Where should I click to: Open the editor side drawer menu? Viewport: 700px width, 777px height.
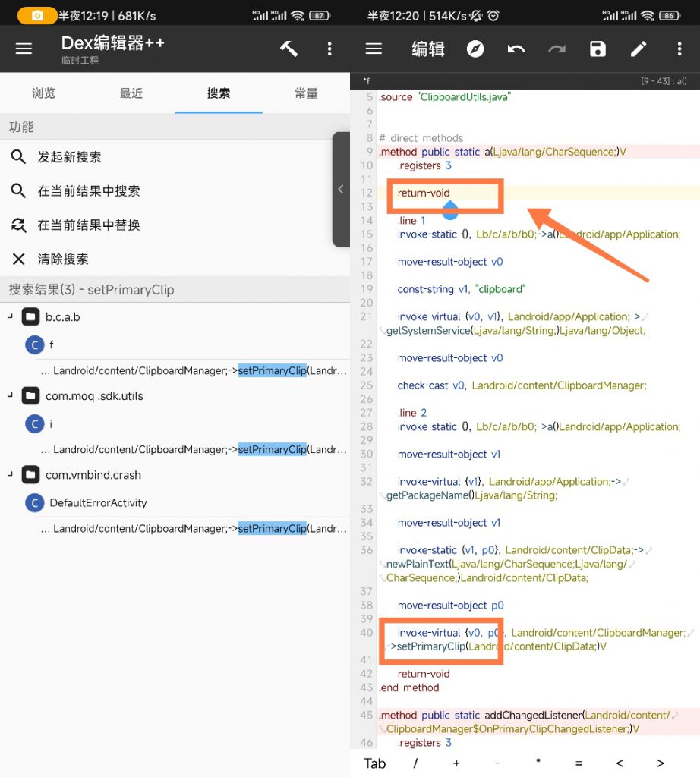(x=373, y=48)
